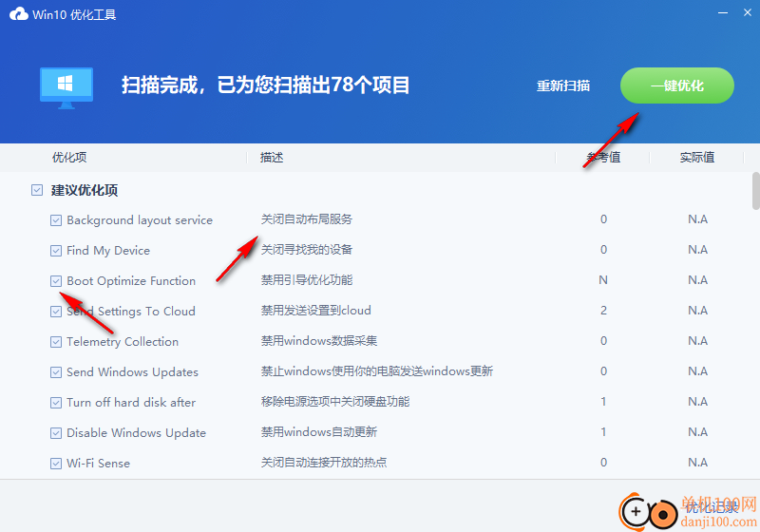Click description '关闭寻找我的设备'

click(x=307, y=250)
